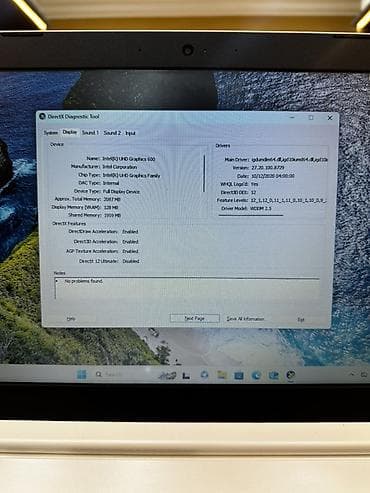
Task: Click the DAC Type Internal value
Action: [x=111, y=183]
